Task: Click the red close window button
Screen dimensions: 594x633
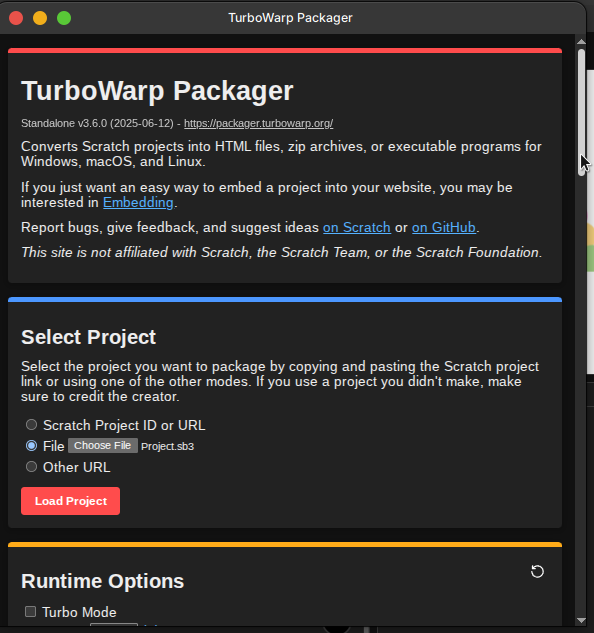Action: point(16,18)
